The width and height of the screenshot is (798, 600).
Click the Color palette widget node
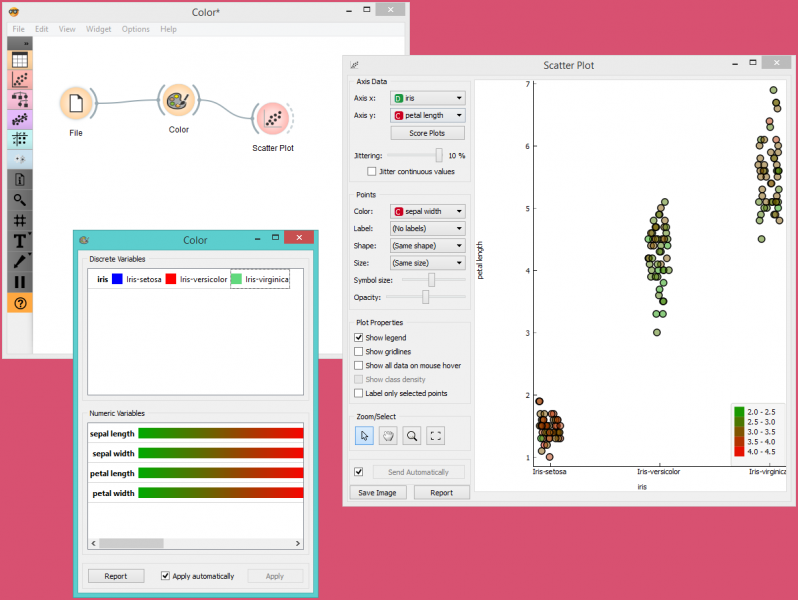click(178, 101)
